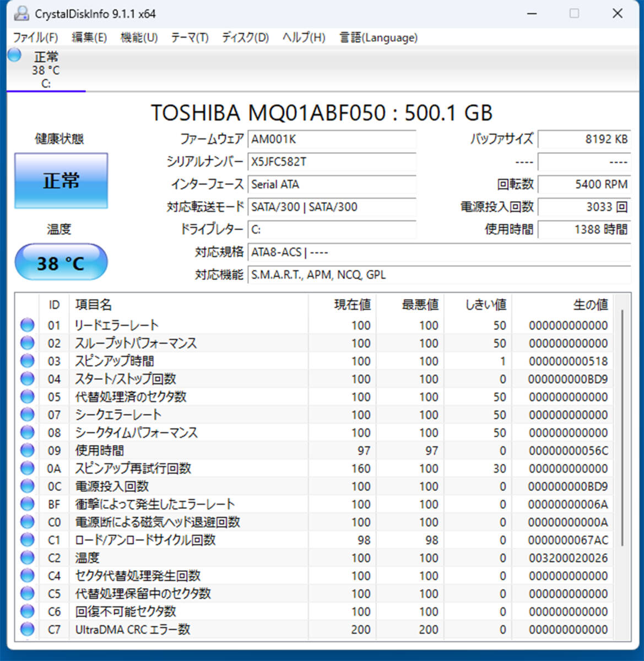Click status orb for 01 リードエラーレート
The height and width of the screenshot is (661, 644).
(x=27, y=325)
